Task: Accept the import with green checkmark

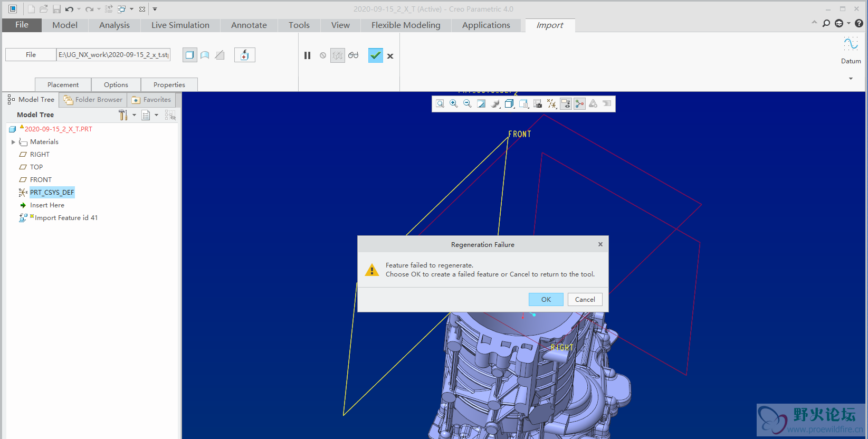Action: [x=376, y=55]
